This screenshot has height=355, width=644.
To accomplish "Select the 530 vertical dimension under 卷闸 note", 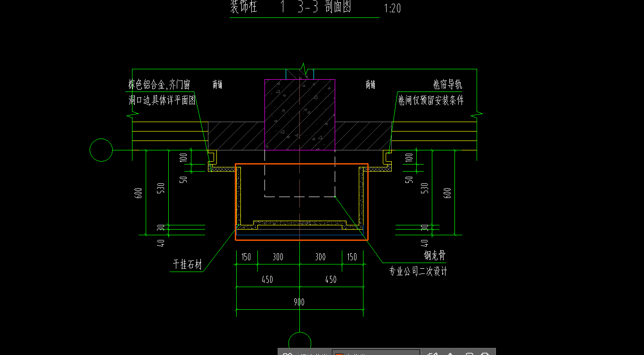I will pos(424,188).
